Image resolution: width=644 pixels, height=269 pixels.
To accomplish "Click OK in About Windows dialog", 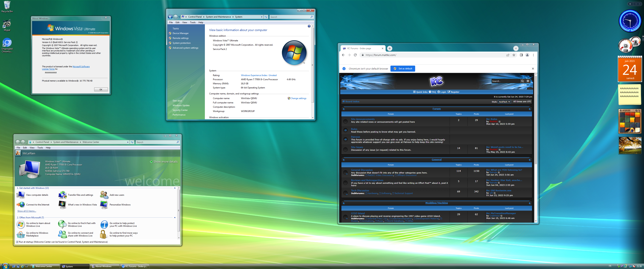I will 101,90.
